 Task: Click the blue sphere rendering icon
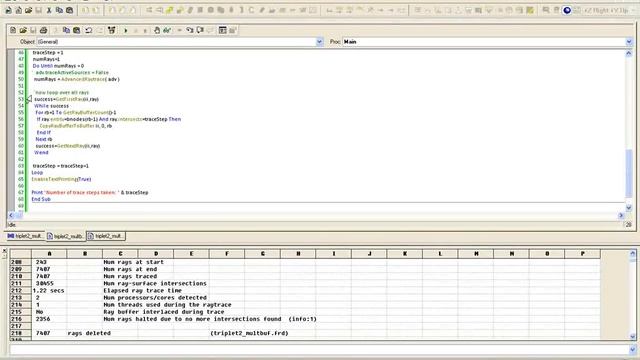(567, 11)
